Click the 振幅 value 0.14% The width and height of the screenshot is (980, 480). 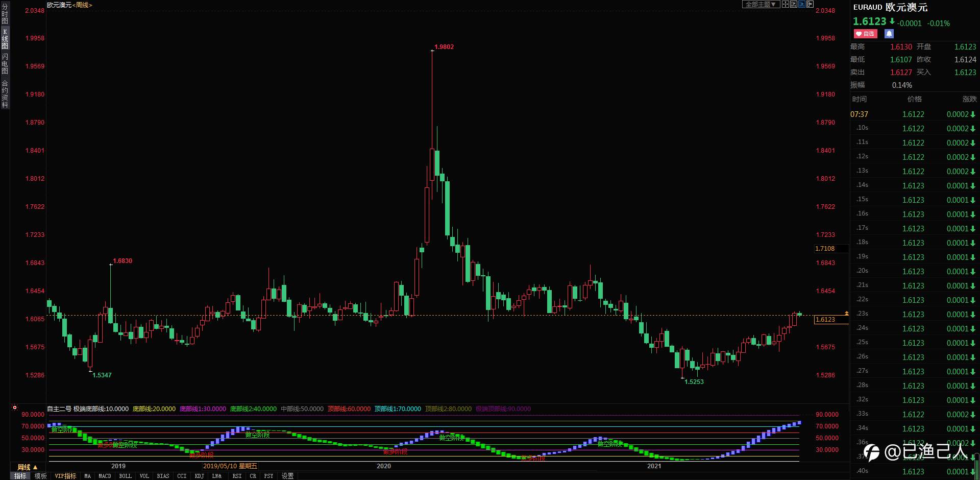(902, 85)
